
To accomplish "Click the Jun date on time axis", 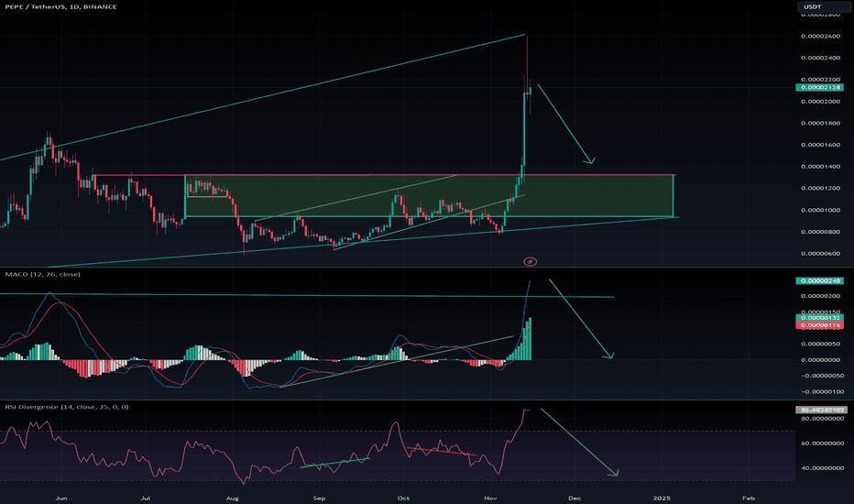I will pos(61,498).
